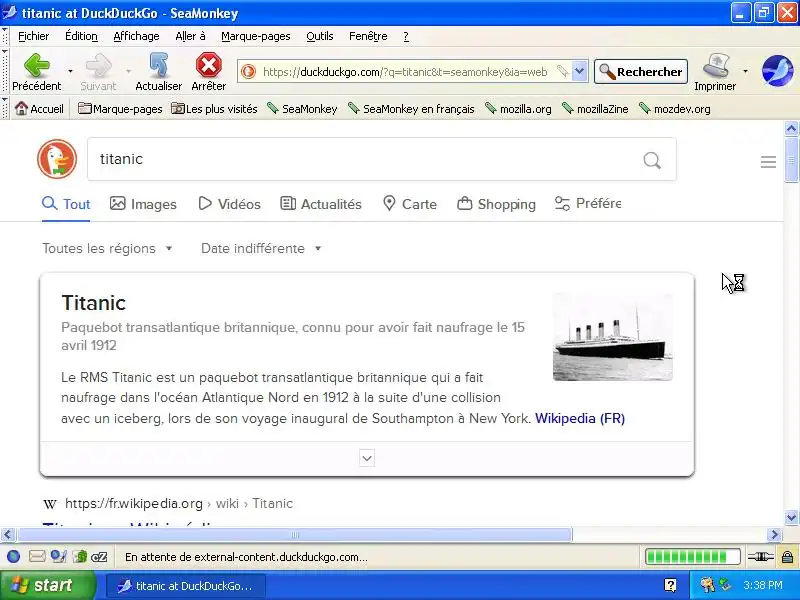The width and height of the screenshot is (800, 600).
Task: Open the Précédent history dropdown arrow
Action: (70, 71)
